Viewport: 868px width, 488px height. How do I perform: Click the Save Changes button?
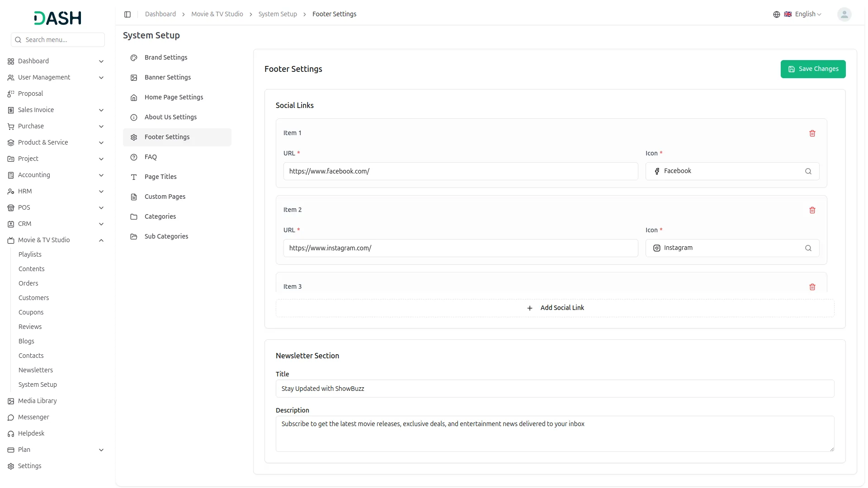click(x=812, y=69)
